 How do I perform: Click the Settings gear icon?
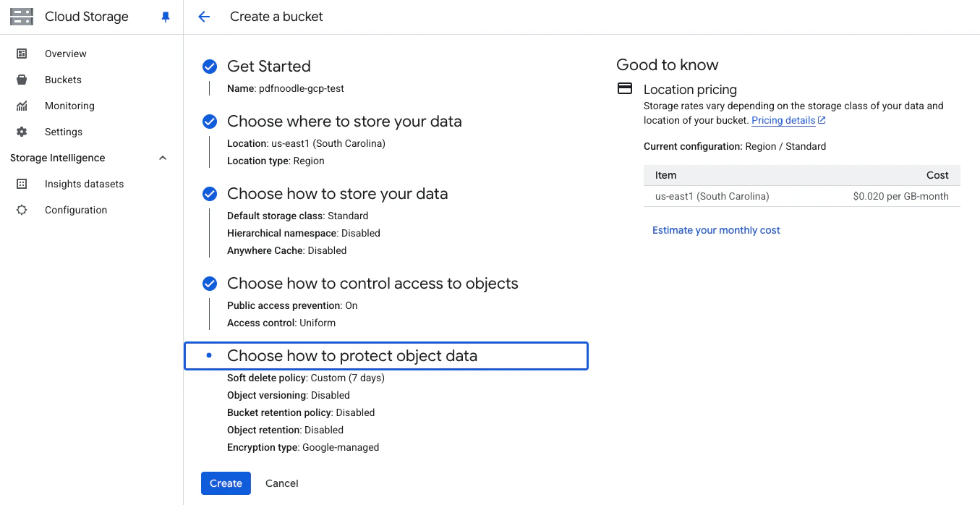point(22,132)
